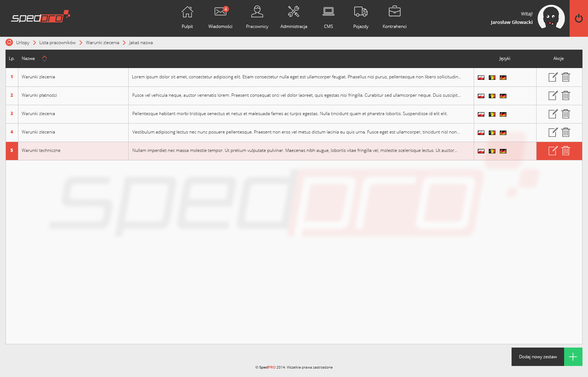Sort the table by Nazwa column
This screenshot has height=377, width=588.
(x=44, y=58)
